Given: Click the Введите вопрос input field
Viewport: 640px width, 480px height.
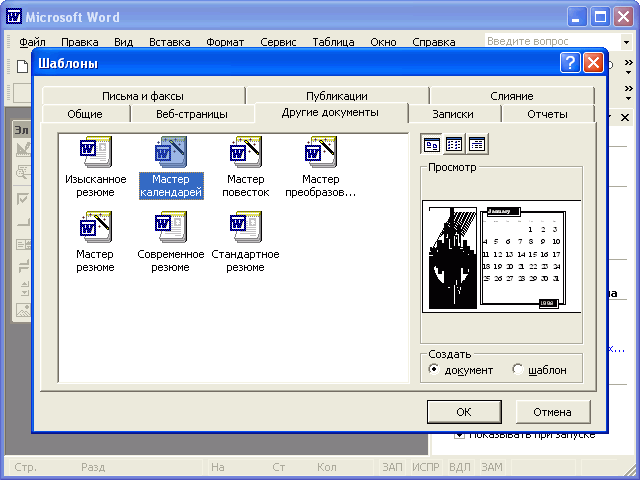Looking at the screenshot, I should pos(553,42).
